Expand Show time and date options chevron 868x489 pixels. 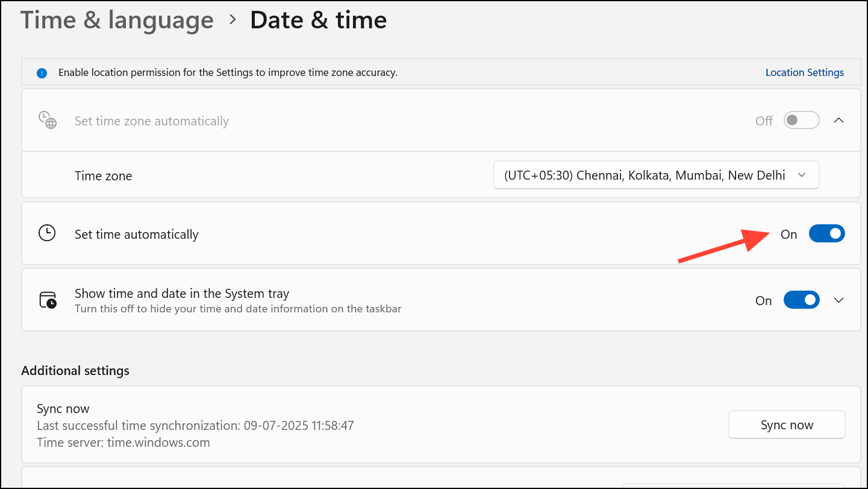838,300
